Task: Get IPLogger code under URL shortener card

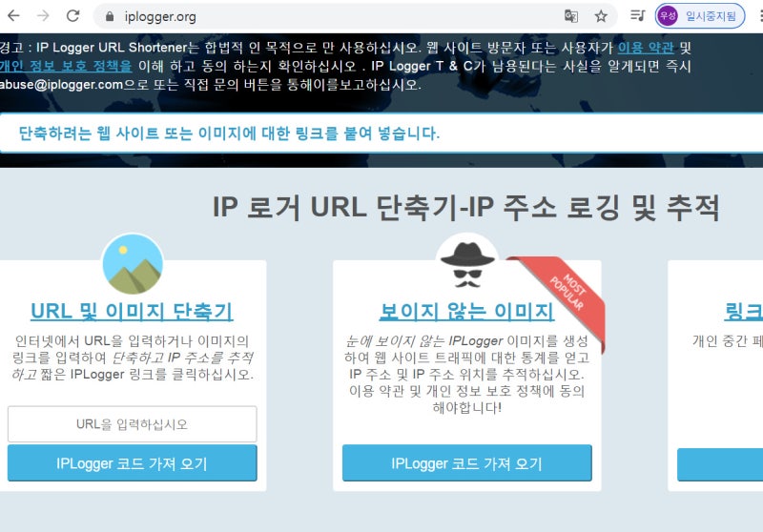Action: coord(133,463)
